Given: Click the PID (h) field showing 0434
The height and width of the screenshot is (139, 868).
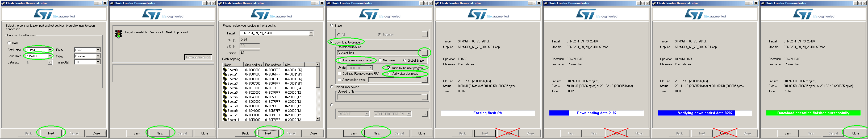Looking at the screenshot, I should pyautogui.click(x=249, y=39).
